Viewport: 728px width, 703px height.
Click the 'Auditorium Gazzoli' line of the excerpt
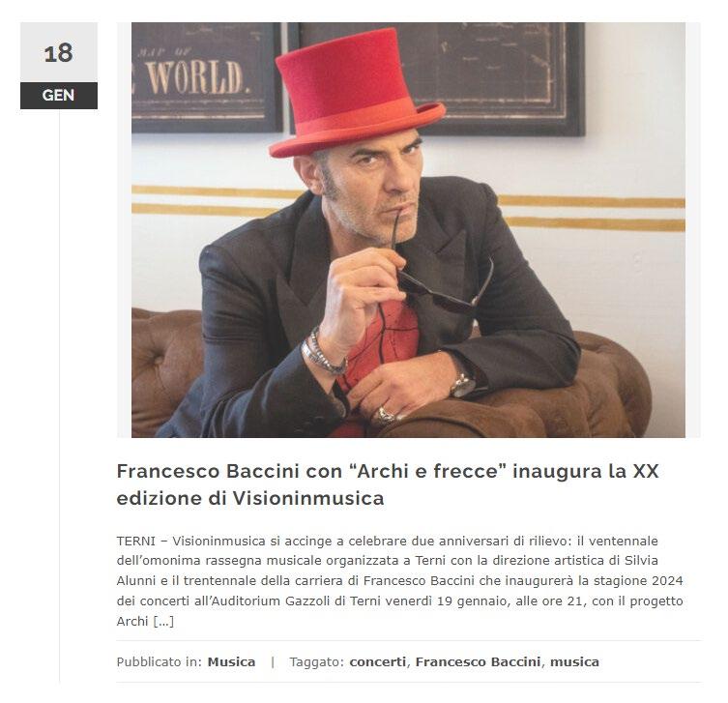399,600
